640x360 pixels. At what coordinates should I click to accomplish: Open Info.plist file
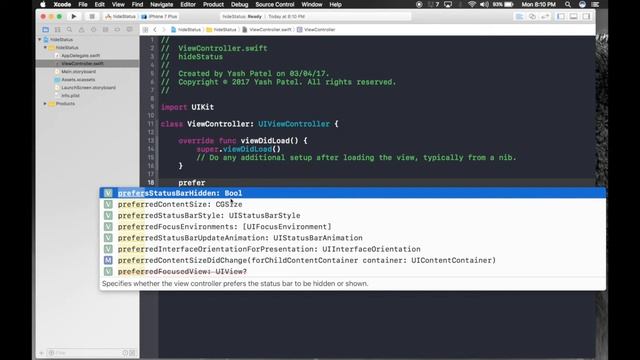pos(70,96)
